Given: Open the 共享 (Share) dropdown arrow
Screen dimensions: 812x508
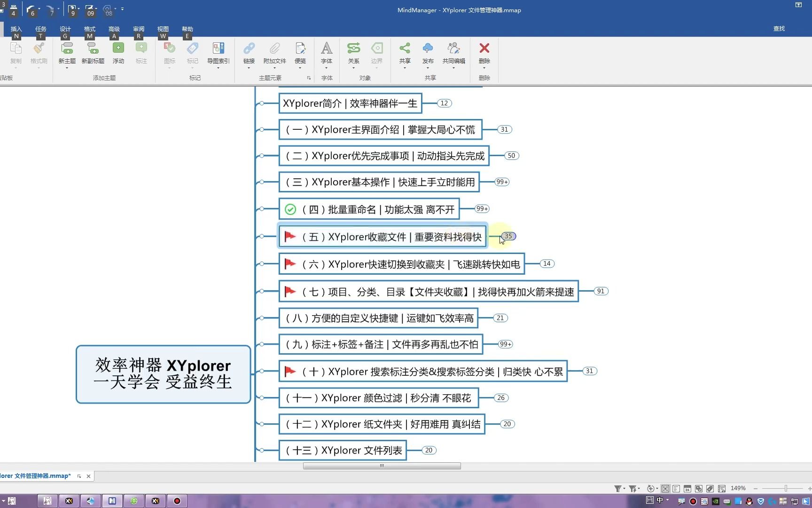Looking at the screenshot, I should (404, 68).
